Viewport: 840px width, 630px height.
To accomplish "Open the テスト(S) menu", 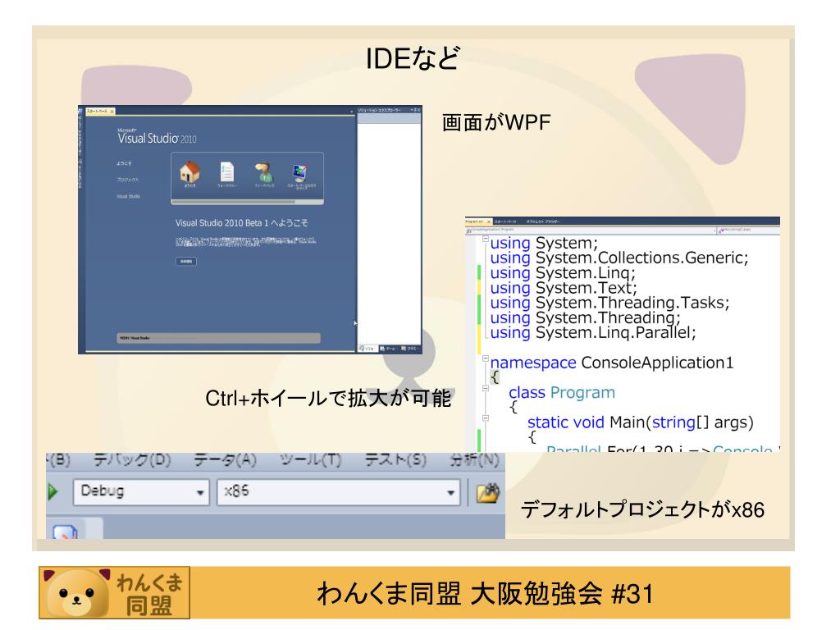I will click(x=395, y=459).
